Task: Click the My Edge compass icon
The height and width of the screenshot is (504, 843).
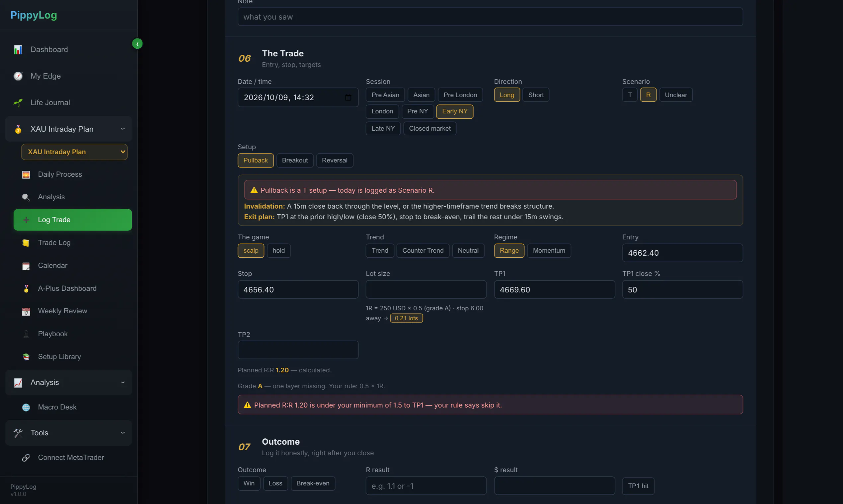Action: click(18, 76)
